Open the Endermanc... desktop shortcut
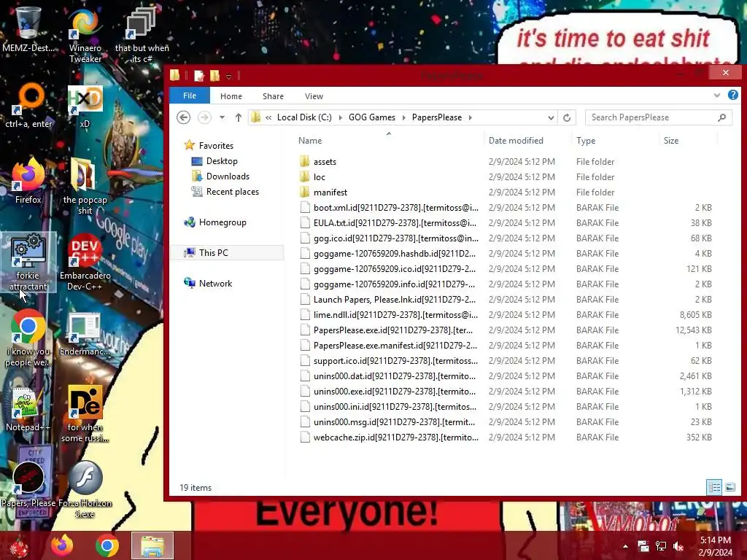Screen dimensions: 747x560 tap(85, 333)
